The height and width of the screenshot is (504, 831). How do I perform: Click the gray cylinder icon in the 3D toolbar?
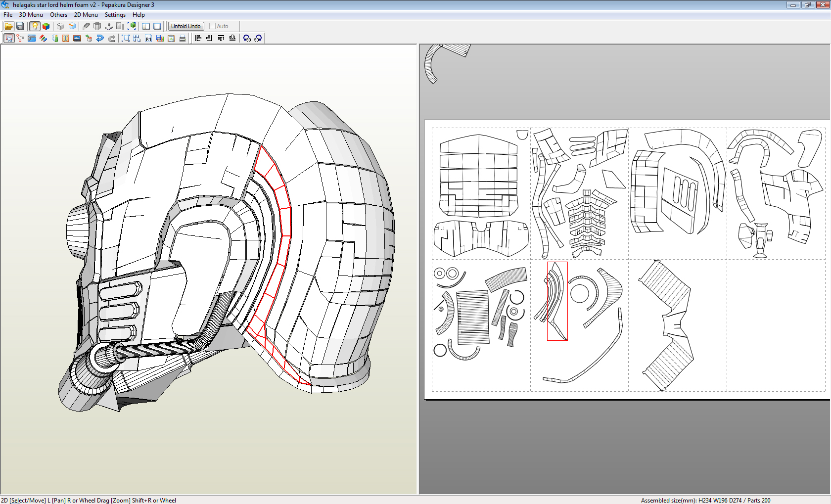[97, 26]
